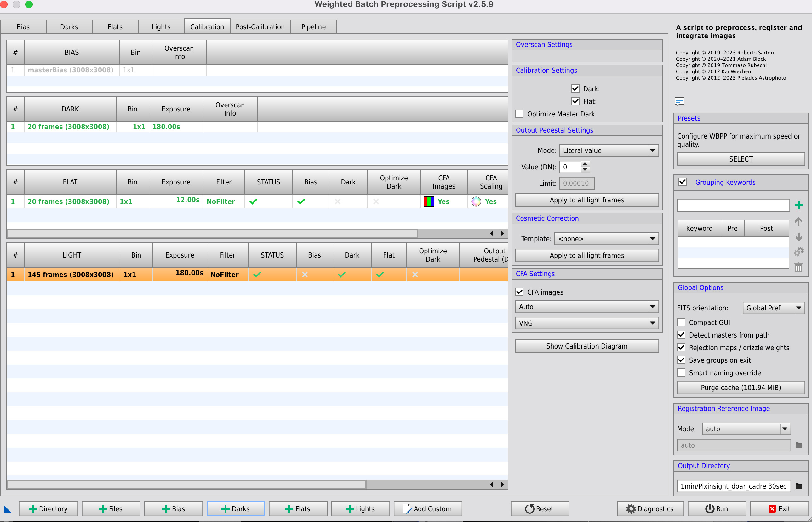The width and height of the screenshot is (812, 522).
Task: Click the Add Custom button
Action: pos(428,509)
